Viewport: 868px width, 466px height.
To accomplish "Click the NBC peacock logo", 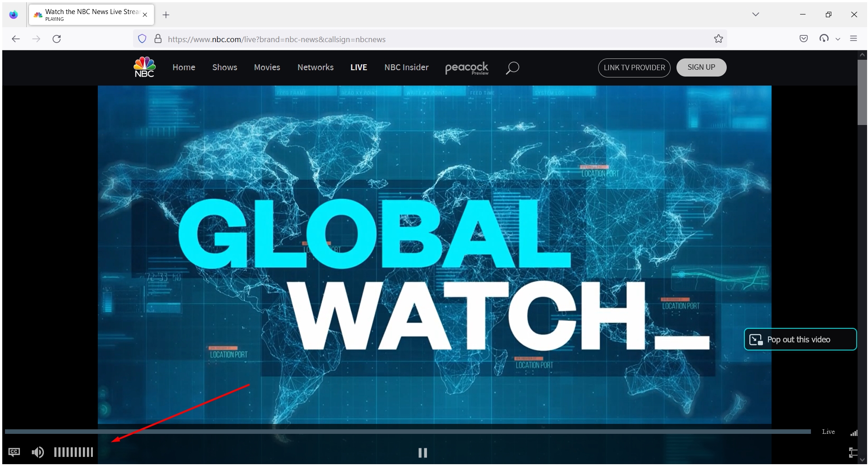I will (144, 67).
